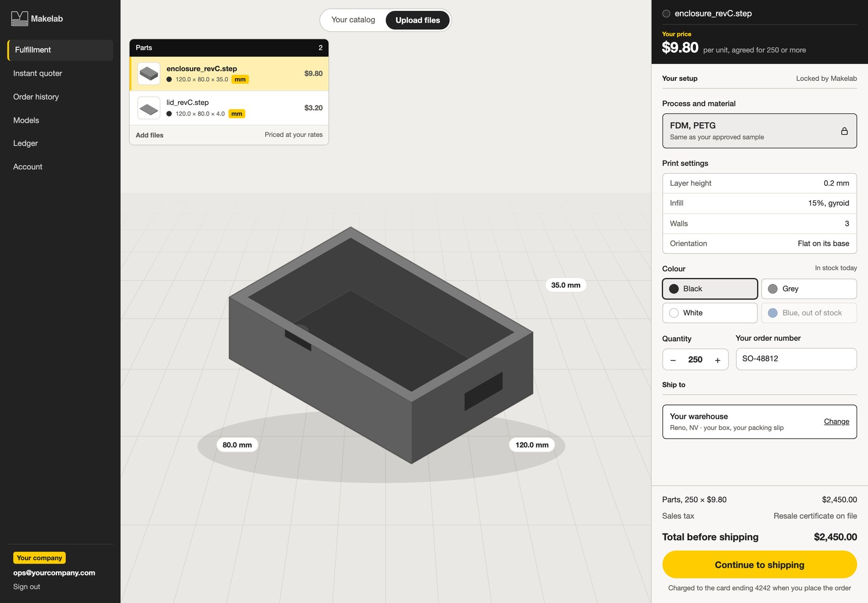868x603 pixels.
Task: Select the enclosure_revC.step row name
Action: (201, 69)
